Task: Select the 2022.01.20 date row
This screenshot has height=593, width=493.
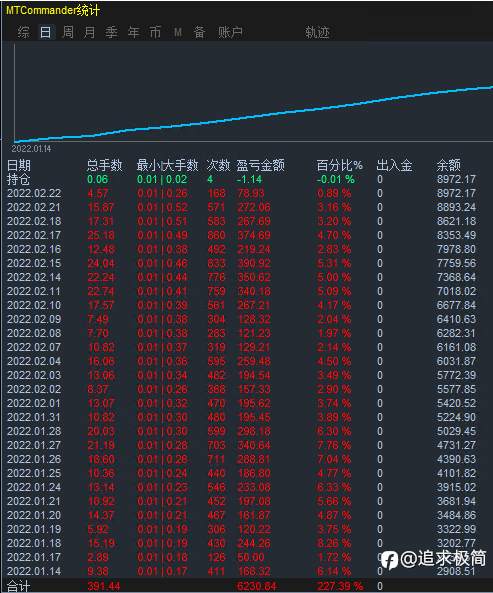Action: click(34, 515)
